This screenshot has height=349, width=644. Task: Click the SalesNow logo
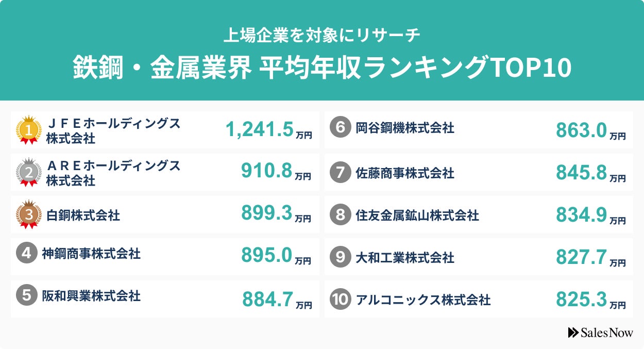click(600, 333)
